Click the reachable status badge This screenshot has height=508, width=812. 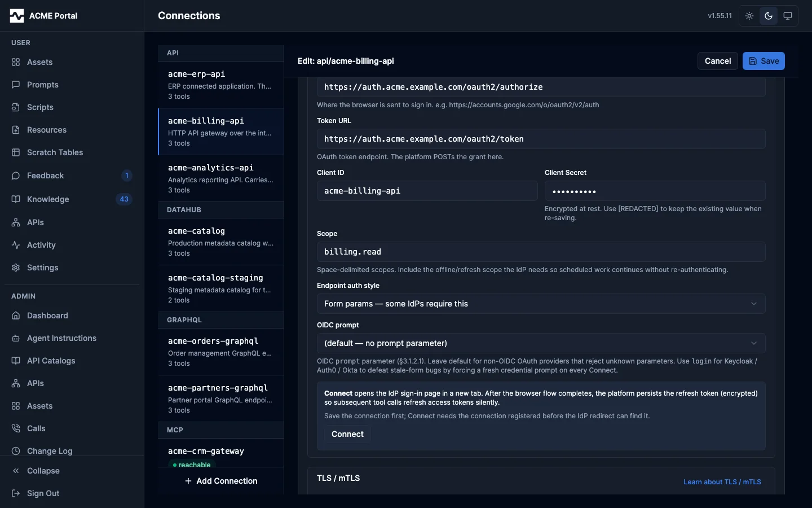192,465
